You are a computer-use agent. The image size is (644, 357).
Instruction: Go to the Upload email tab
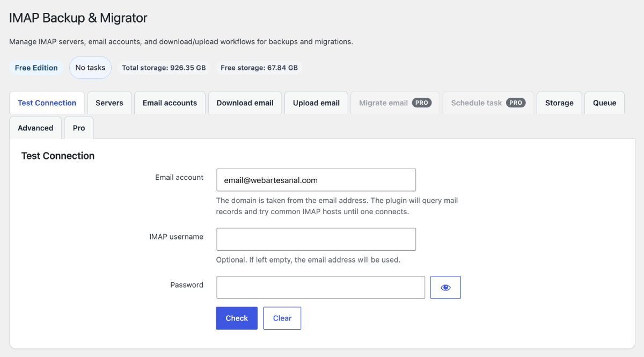click(x=316, y=103)
